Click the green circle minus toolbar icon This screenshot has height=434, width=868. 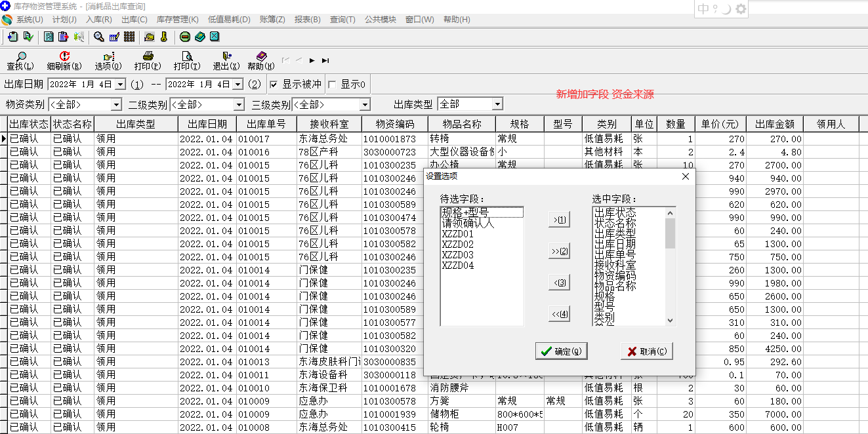(x=185, y=37)
